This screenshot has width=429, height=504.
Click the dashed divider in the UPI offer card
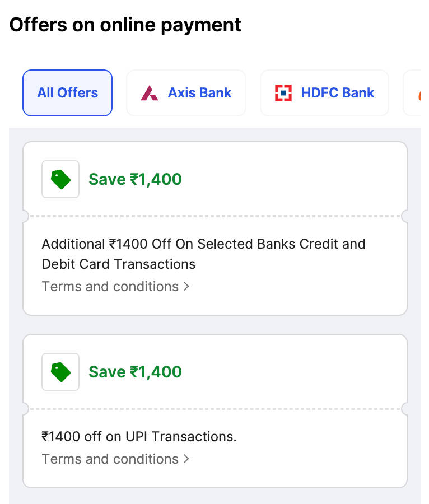[x=215, y=409]
